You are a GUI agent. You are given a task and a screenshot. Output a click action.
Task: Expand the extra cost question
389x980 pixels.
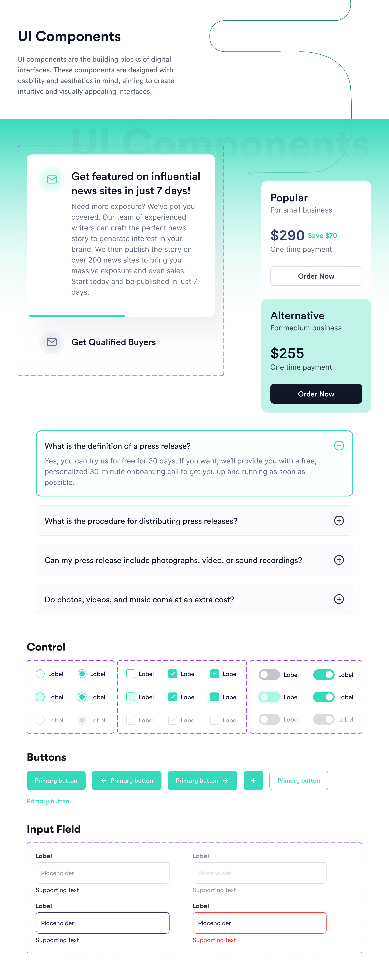[339, 599]
